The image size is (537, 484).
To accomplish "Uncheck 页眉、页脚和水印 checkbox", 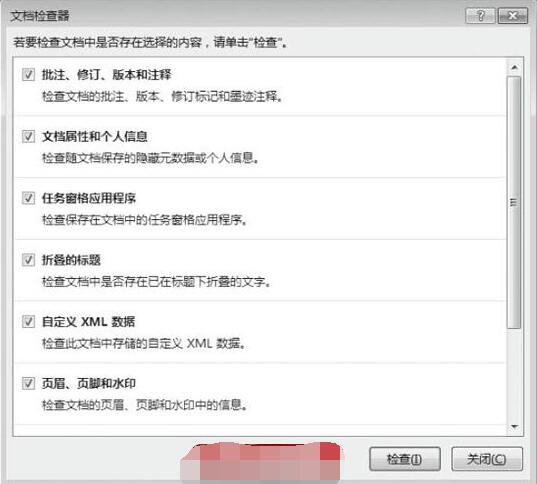I will coord(28,383).
